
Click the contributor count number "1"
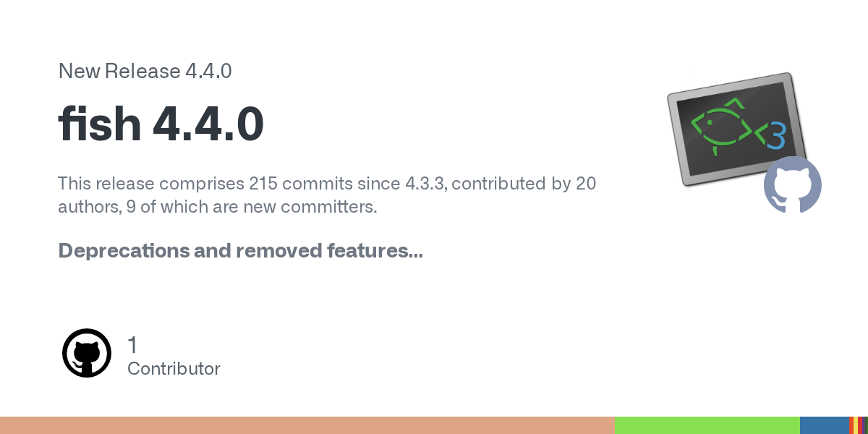pyautogui.click(x=132, y=345)
